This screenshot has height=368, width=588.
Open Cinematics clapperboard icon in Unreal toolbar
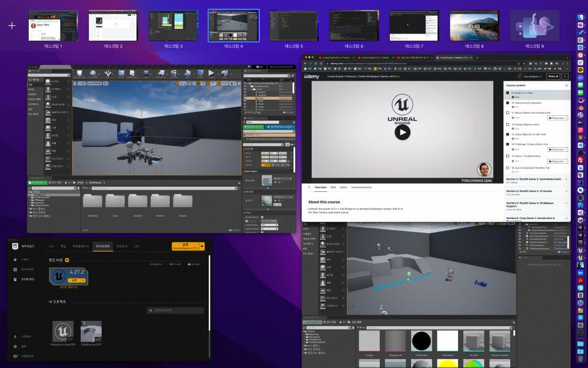173,73
